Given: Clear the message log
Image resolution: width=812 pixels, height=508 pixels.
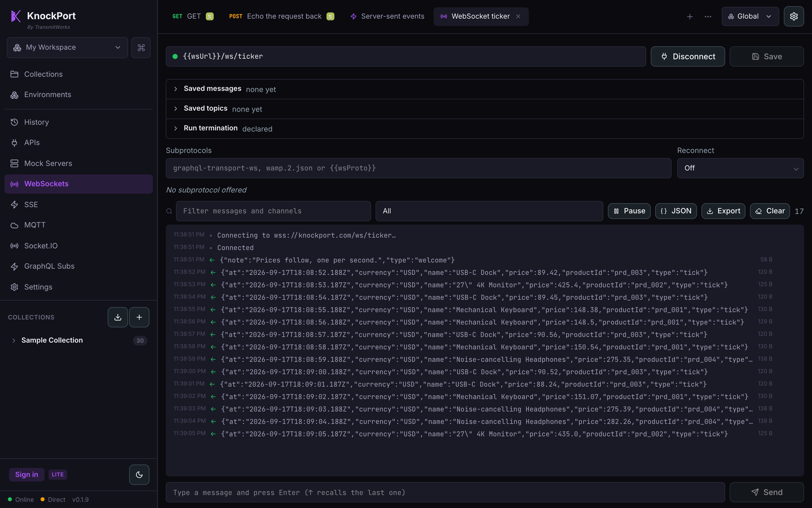Looking at the screenshot, I should pyautogui.click(x=770, y=211).
